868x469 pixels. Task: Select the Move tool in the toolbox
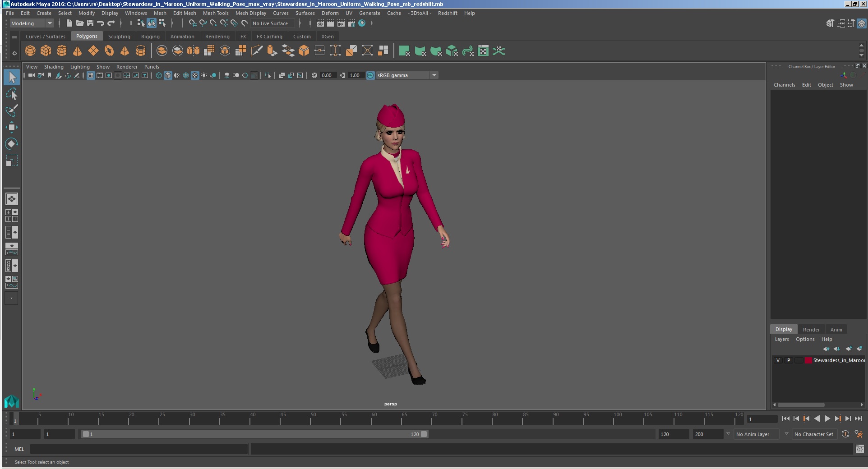pyautogui.click(x=12, y=127)
